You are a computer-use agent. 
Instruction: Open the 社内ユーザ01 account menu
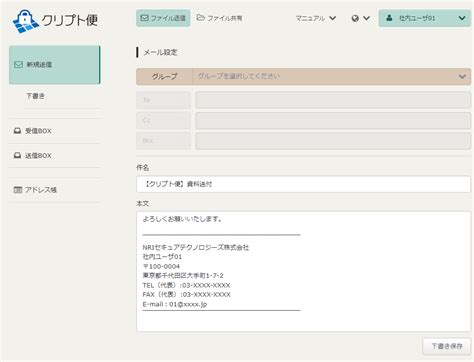click(x=425, y=18)
